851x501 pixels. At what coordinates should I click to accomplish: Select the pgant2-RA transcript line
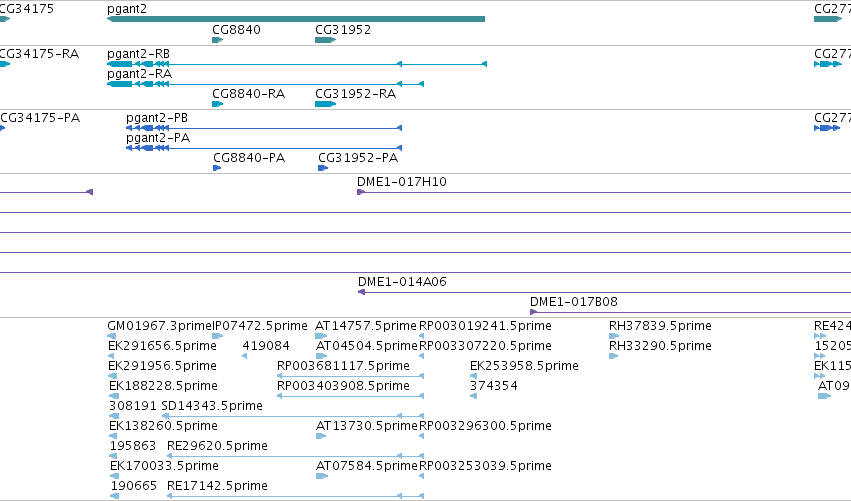(x=265, y=84)
